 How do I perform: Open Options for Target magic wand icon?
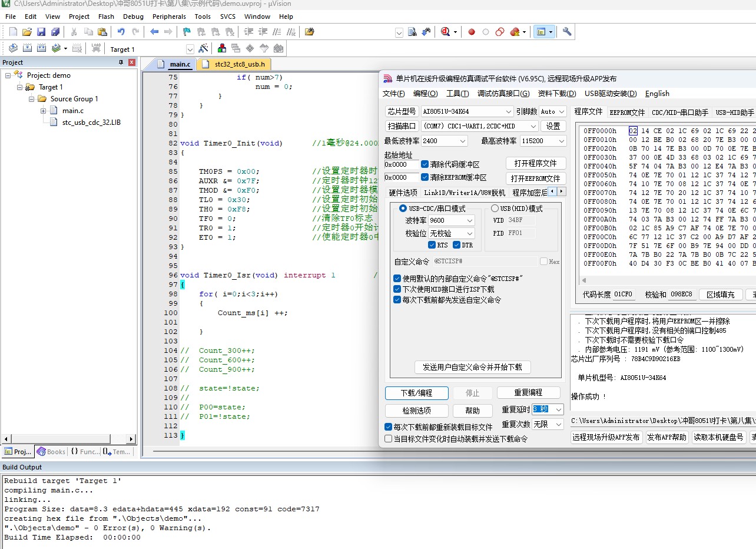pos(204,49)
